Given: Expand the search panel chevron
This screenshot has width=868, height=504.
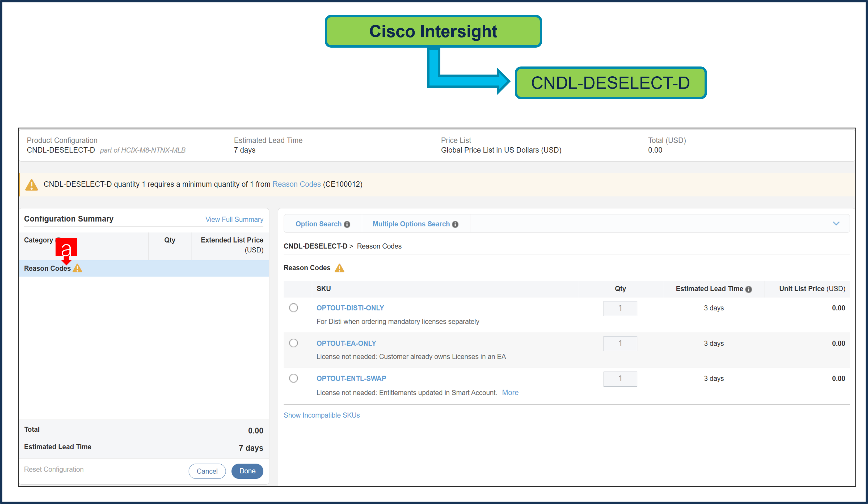Looking at the screenshot, I should [x=836, y=223].
